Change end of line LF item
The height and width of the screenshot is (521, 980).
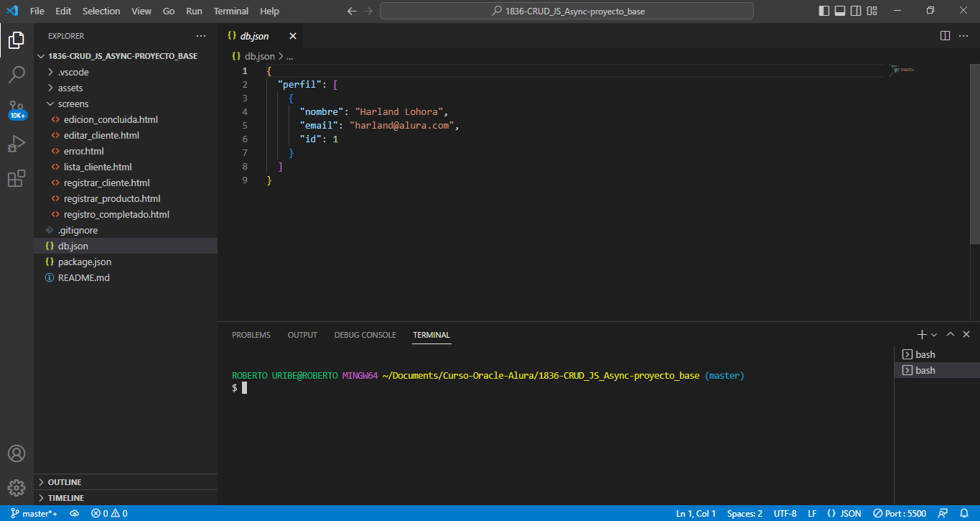coord(812,514)
